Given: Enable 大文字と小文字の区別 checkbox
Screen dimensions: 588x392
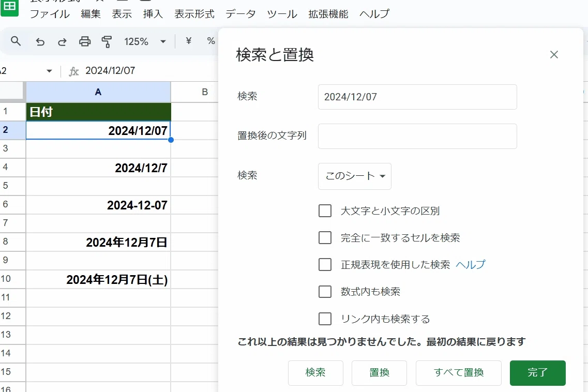Looking at the screenshot, I should 325,211.
